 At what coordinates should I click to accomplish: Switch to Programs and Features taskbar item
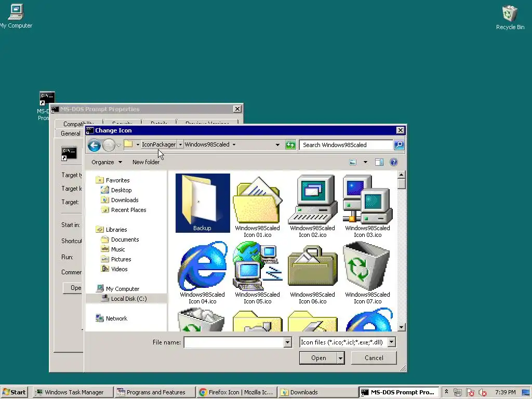(x=155, y=392)
